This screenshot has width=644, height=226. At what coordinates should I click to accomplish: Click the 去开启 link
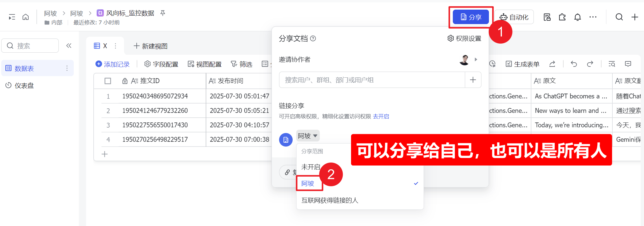tap(381, 116)
